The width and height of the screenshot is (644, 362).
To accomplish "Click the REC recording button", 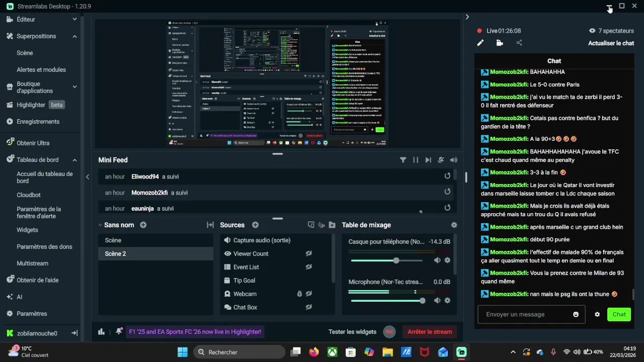I will click(389, 332).
